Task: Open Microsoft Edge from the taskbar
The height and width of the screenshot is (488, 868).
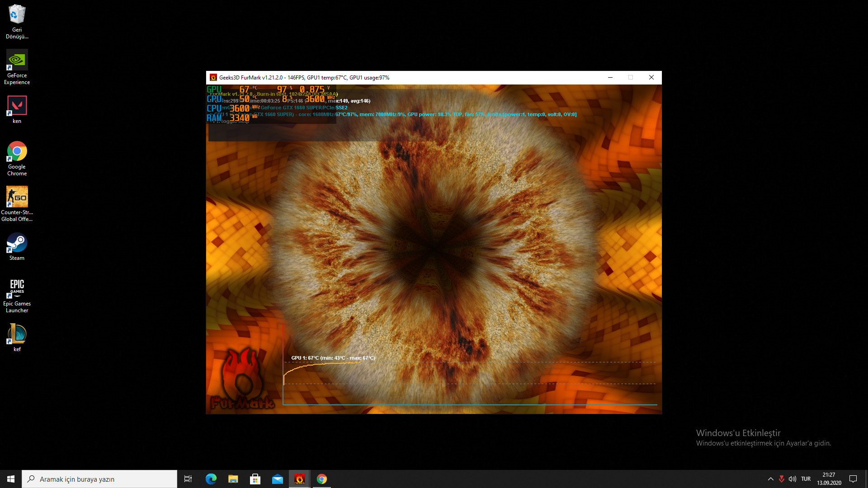Action: (211, 479)
